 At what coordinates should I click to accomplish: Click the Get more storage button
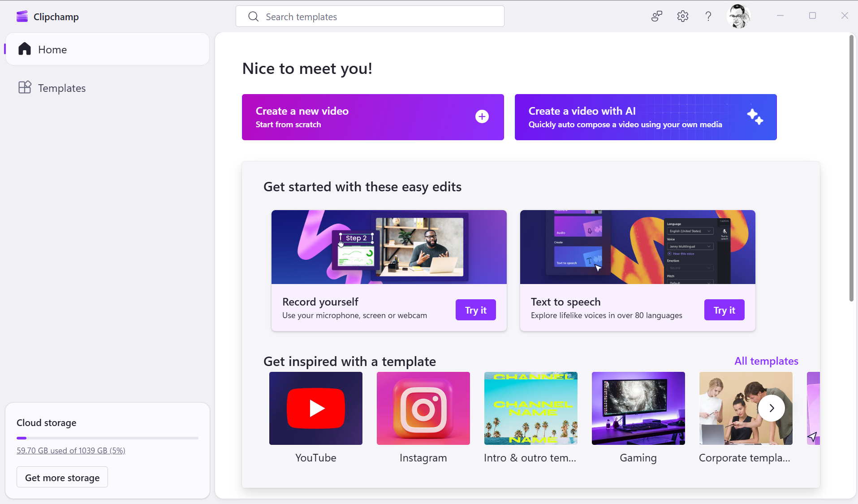pos(62,478)
